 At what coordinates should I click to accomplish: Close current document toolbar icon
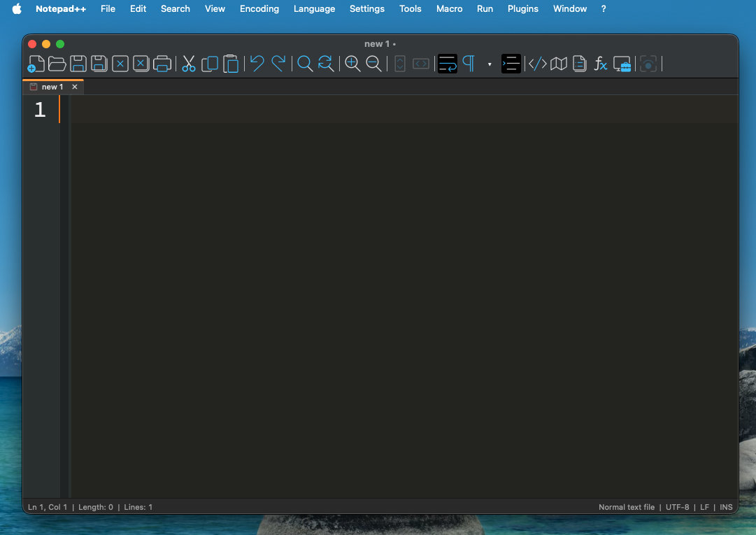(120, 64)
